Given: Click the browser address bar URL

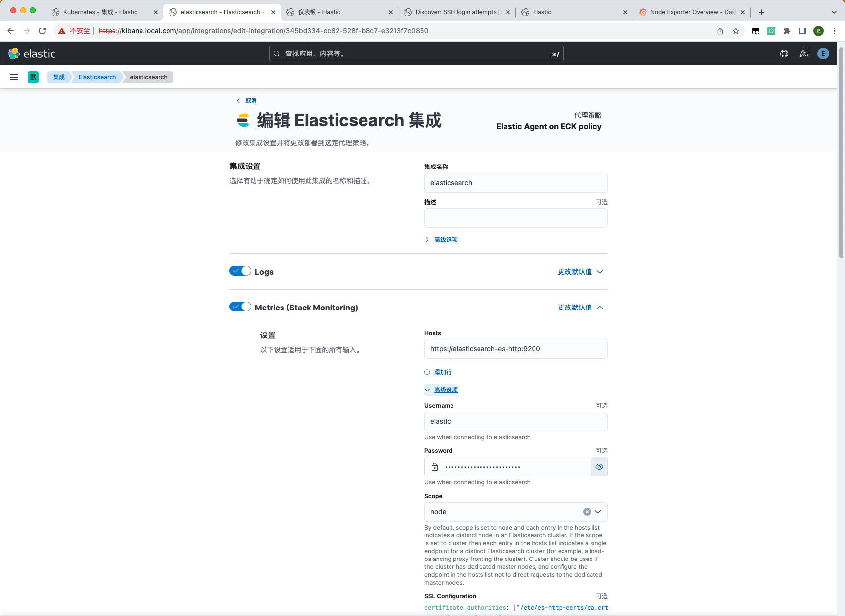Looking at the screenshot, I should (x=263, y=31).
